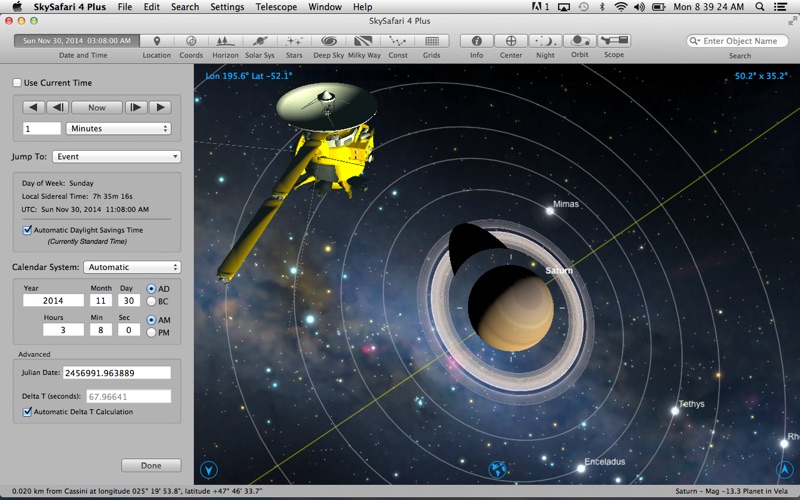The height and width of the screenshot is (500, 800).
Task: Toggle the Solar Sys display icon
Action: tap(260, 41)
